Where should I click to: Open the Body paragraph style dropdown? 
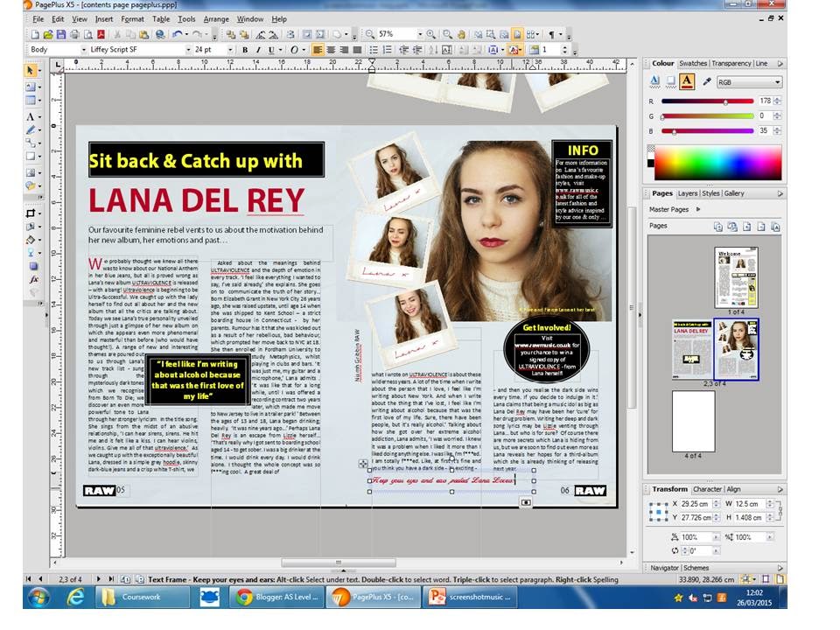(84, 50)
